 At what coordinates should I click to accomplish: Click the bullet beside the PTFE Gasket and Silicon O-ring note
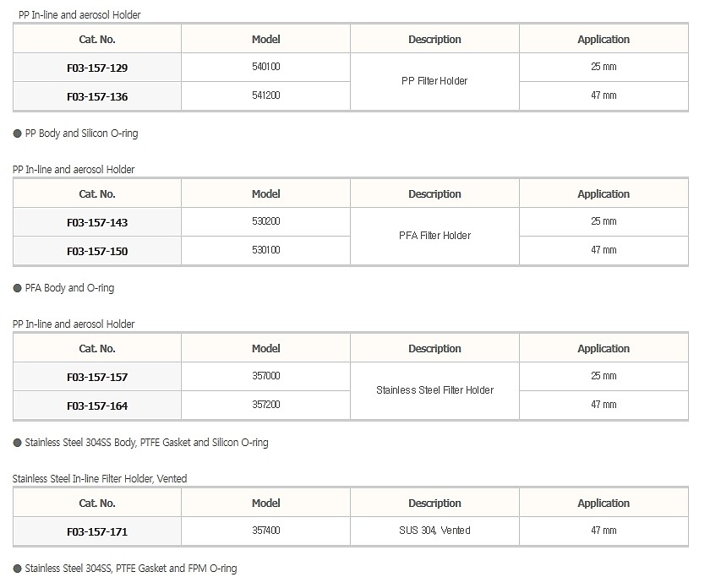click(x=18, y=443)
